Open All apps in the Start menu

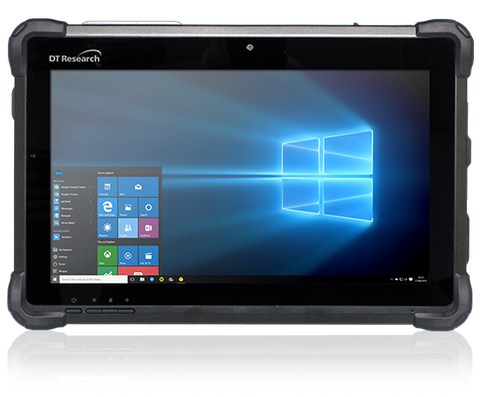click(60, 271)
